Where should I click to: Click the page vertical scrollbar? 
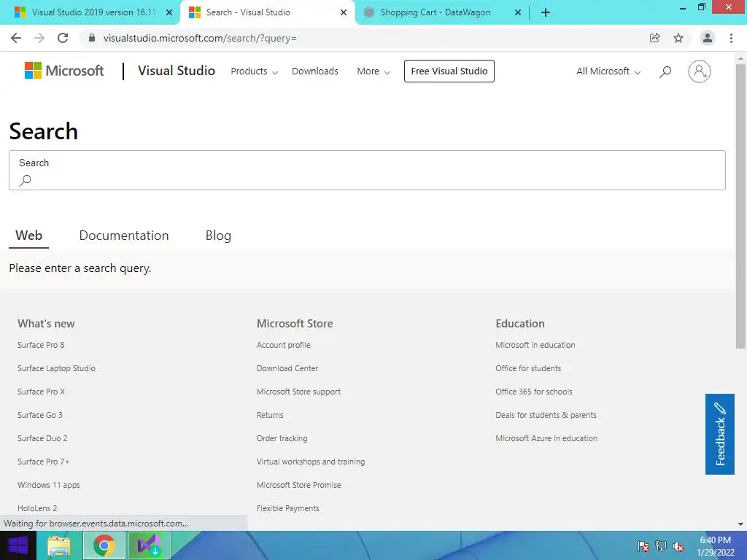pyautogui.click(x=740, y=205)
